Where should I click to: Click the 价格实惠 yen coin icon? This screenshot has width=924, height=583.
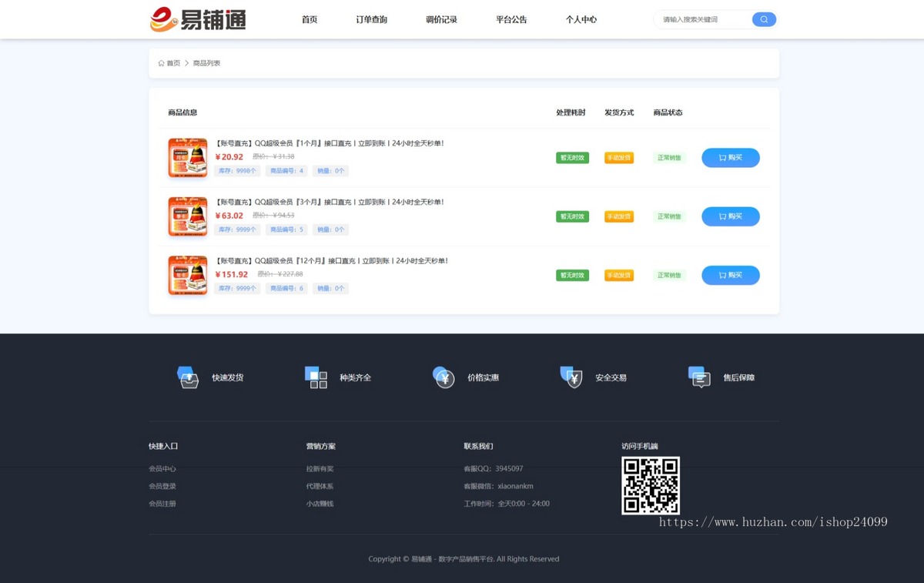[444, 377]
